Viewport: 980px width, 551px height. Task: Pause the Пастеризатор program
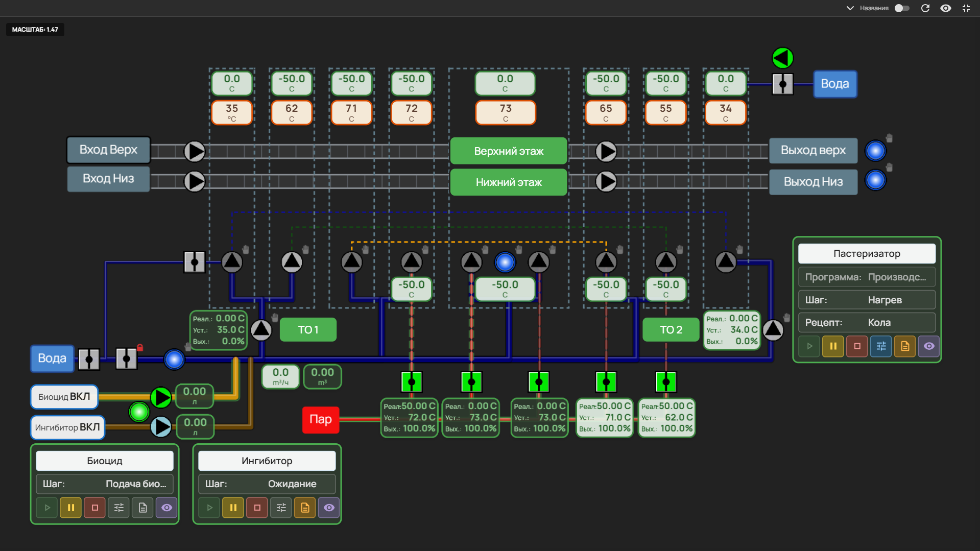point(833,346)
